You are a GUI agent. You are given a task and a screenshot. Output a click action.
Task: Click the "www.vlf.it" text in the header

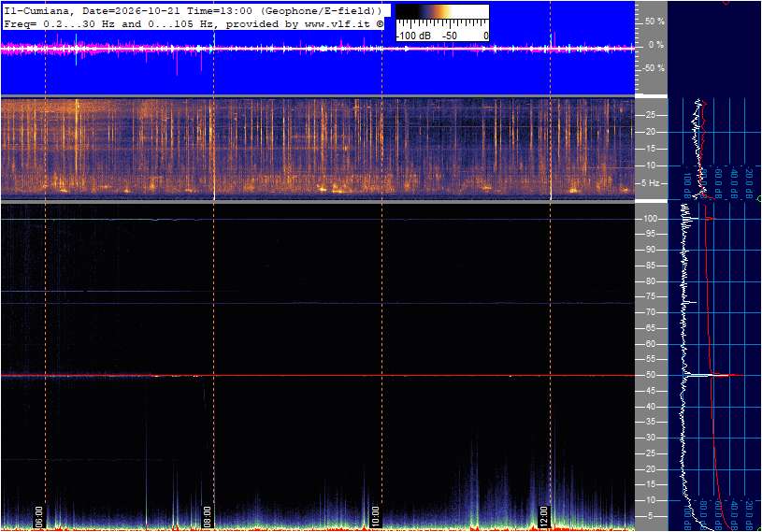pyautogui.click(x=339, y=23)
